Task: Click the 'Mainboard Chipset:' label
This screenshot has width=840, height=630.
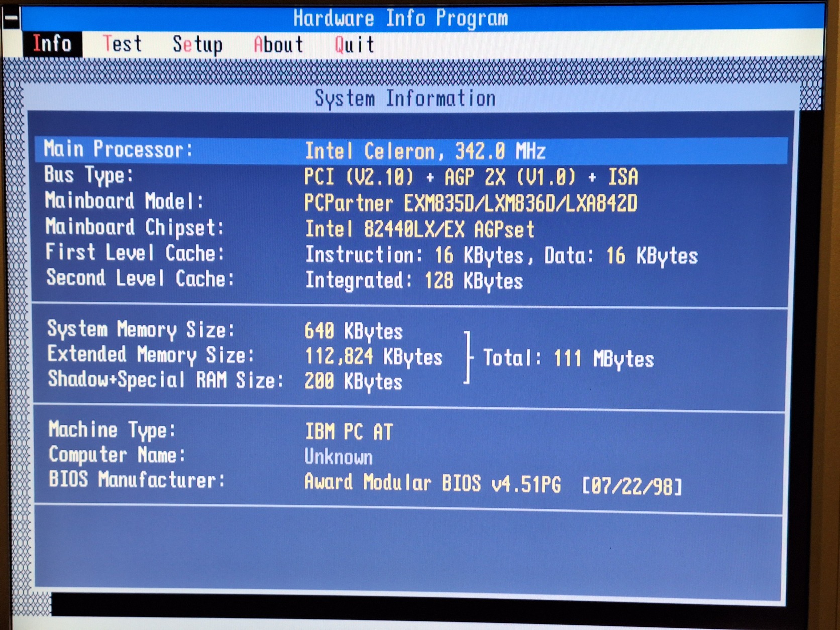Action: click(x=135, y=227)
